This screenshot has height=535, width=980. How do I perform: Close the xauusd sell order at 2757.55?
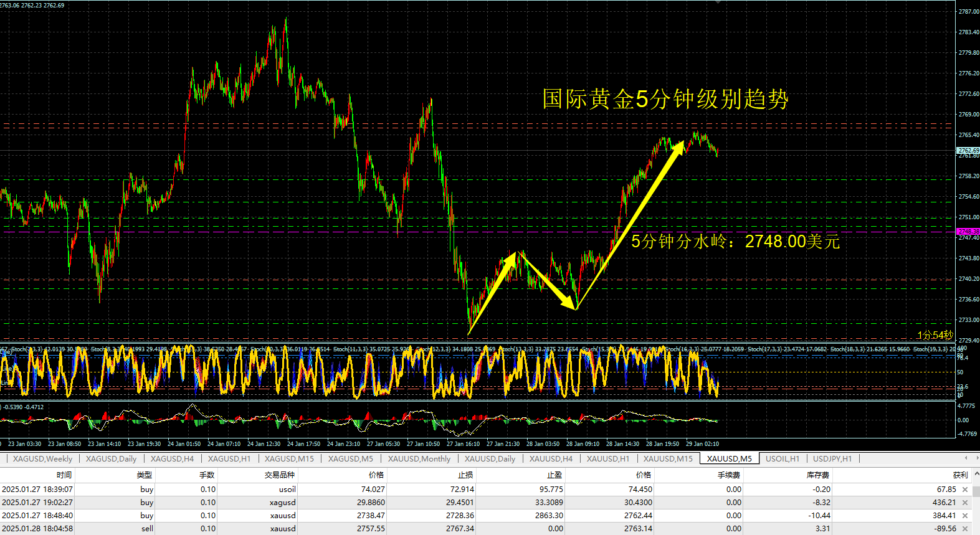click(x=965, y=529)
